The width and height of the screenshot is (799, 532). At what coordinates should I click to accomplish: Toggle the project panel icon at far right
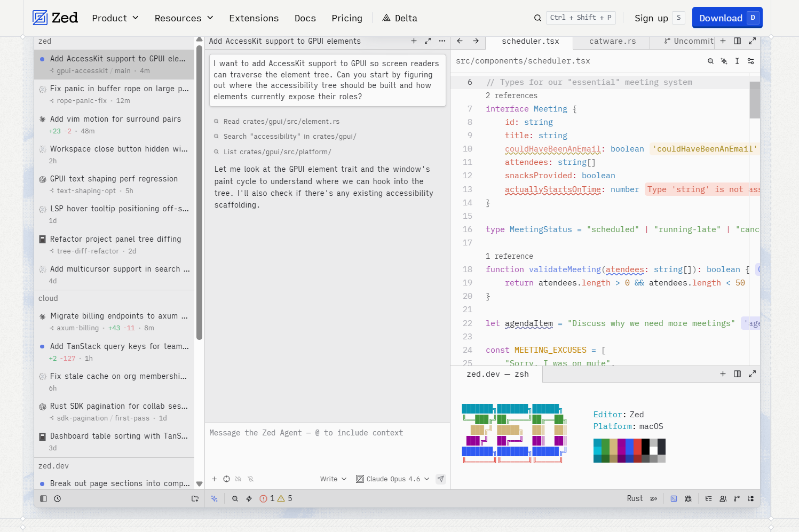click(x=750, y=499)
